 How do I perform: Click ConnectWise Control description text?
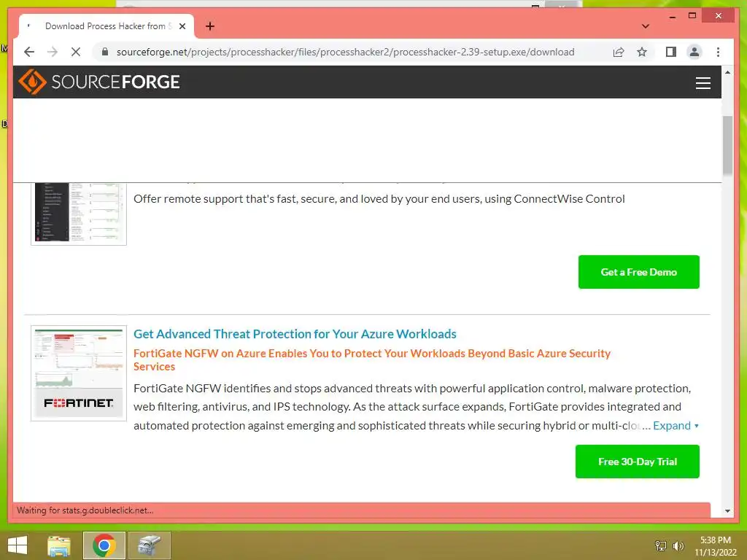pos(379,198)
